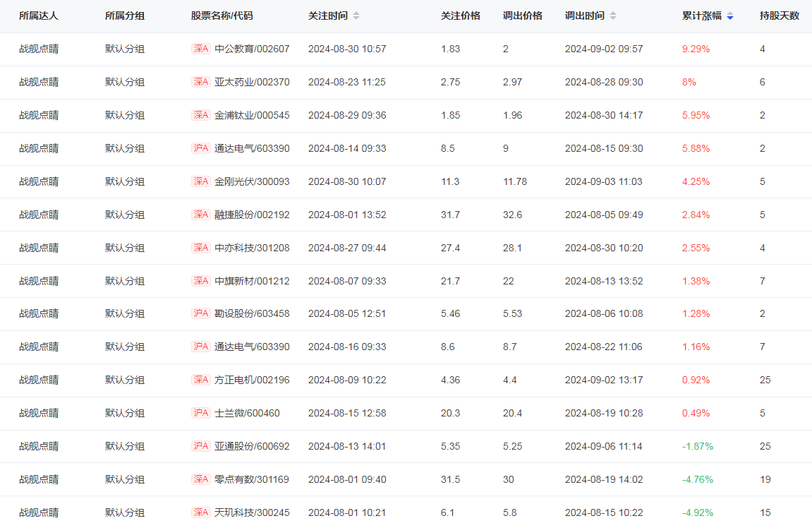Viewport: 812px width, 528px height.
Task: Click the 沪A tag for 士兰微
Action: (201, 413)
